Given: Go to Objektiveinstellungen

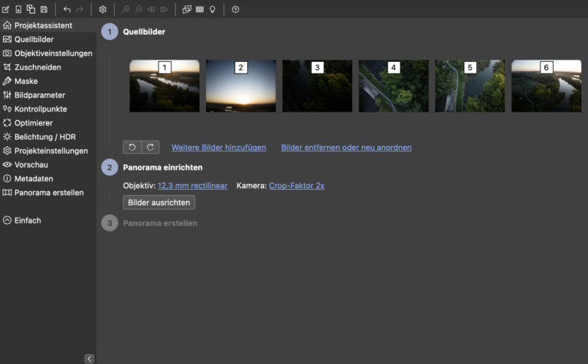Looking at the screenshot, I should (x=47, y=54).
